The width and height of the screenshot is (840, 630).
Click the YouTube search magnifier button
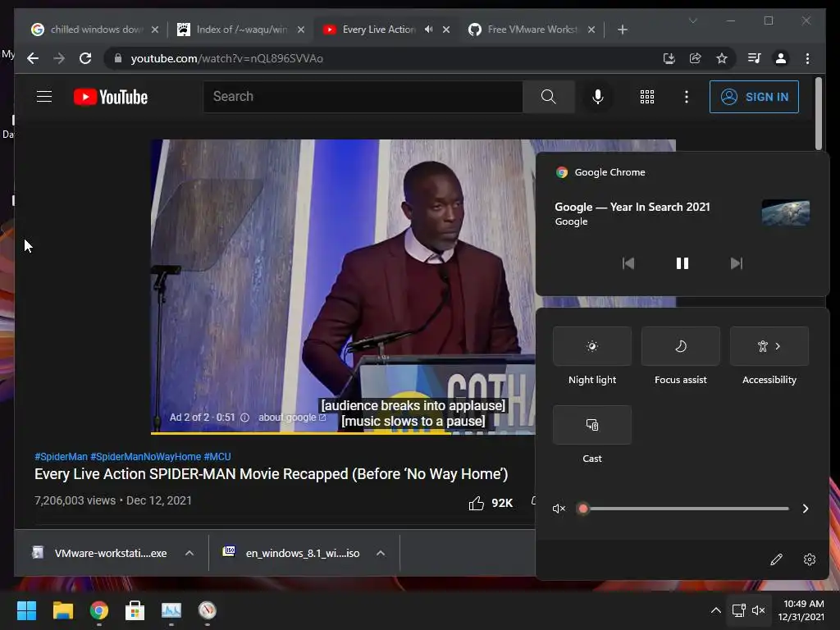pyautogui.click(x=548, y=97)
